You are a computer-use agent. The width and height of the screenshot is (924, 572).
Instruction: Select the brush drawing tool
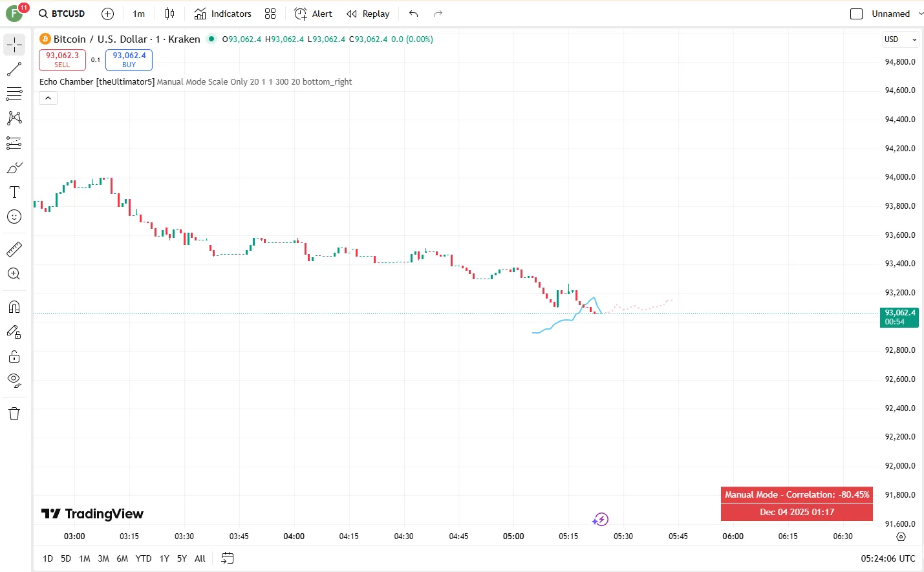click(x=14, y=167)
